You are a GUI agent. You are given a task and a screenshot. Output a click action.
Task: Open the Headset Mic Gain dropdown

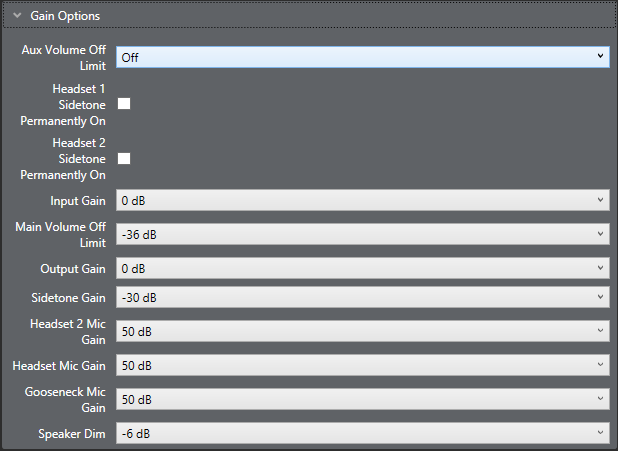tap(362, 365)
